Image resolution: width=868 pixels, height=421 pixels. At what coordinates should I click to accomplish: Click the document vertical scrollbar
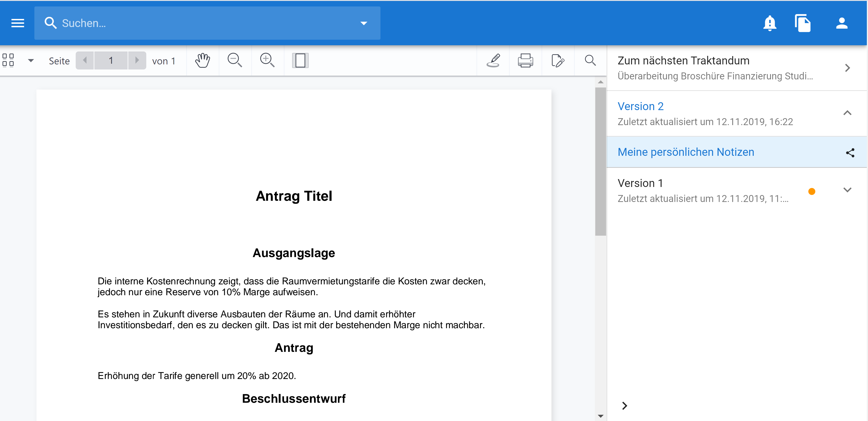tap(600, 162)
